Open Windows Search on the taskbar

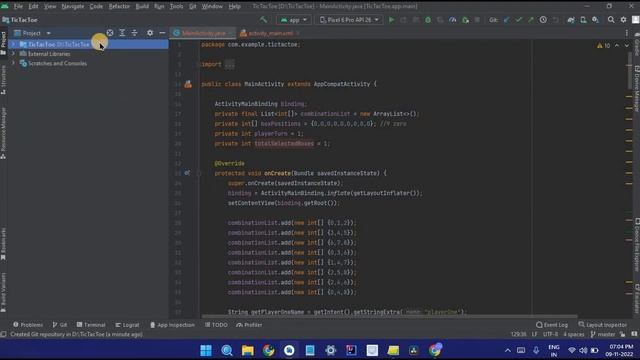click(227, 350)
